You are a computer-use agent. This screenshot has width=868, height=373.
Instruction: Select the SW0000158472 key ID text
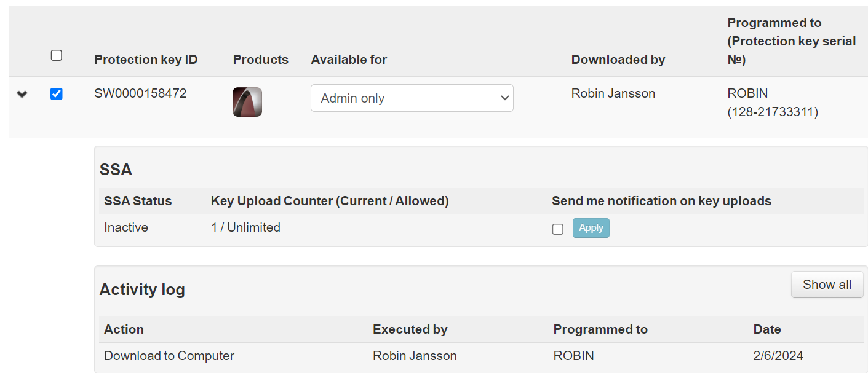(140, 93)
